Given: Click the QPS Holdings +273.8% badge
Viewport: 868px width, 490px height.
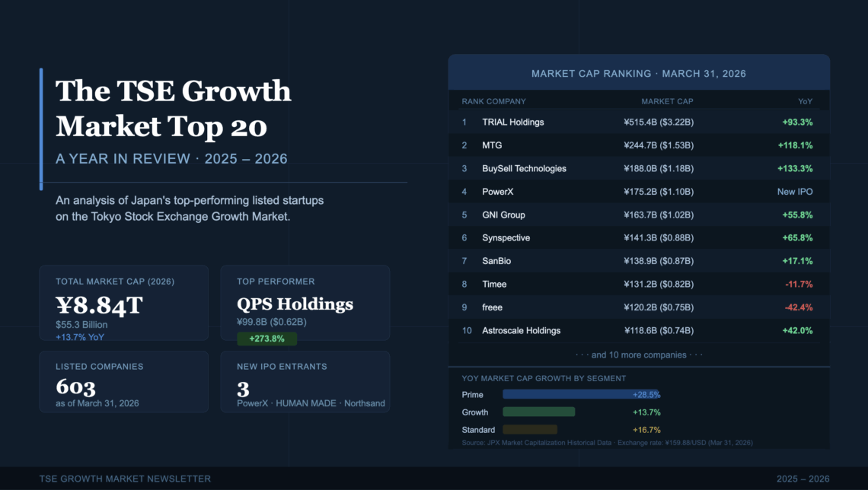Looking at the screenshot, I should point(266,339).
